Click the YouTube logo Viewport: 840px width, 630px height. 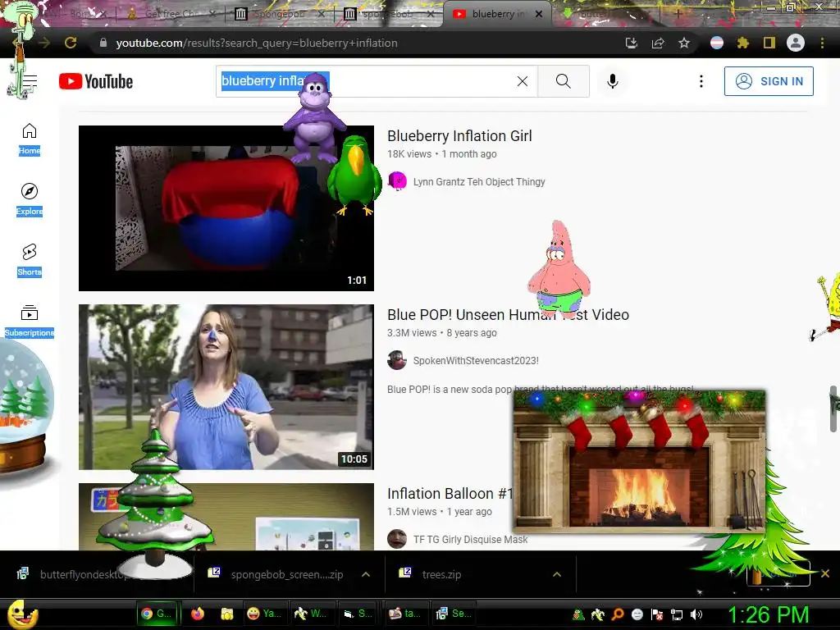96,81
